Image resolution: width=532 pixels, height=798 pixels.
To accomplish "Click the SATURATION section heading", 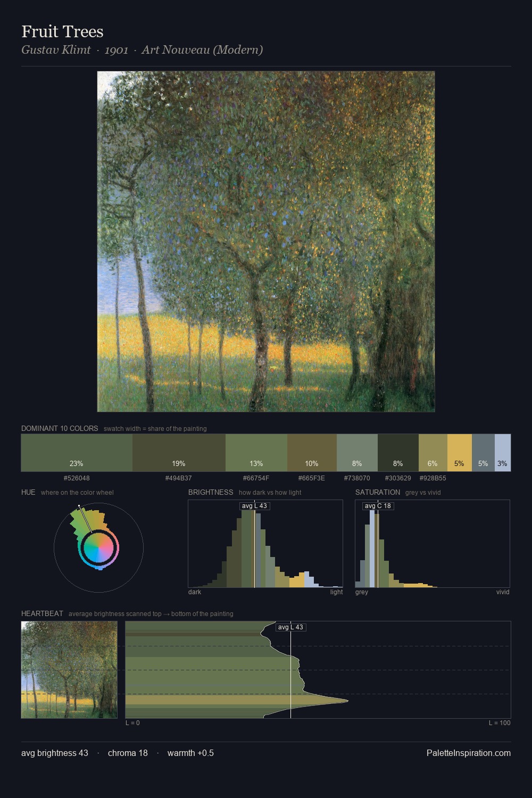I will click(378, 492).
